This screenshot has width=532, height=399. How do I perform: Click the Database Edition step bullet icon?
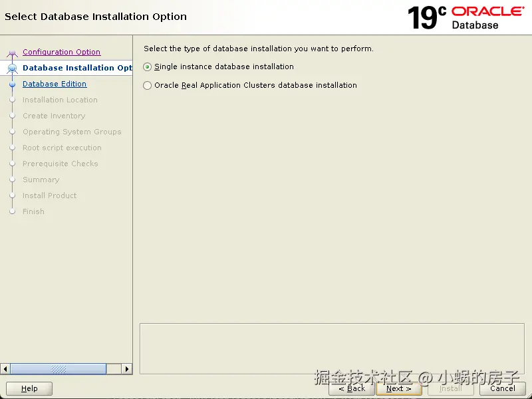13,84
